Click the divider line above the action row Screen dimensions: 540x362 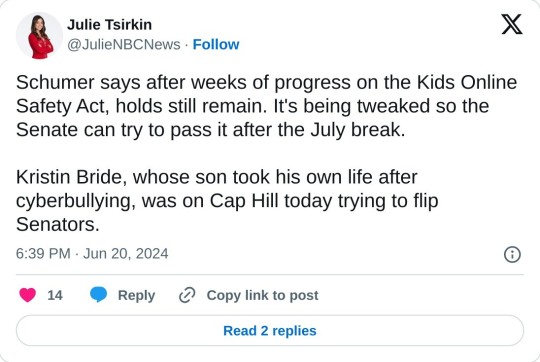270,275
